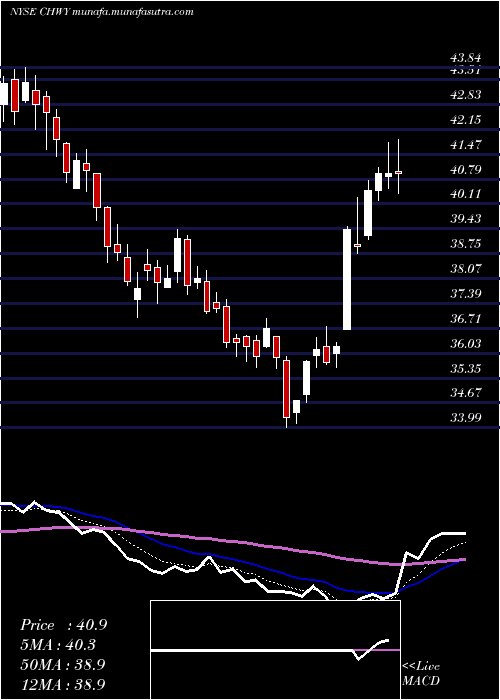500x700 pixels.
Task: Select the 43.84 price axis label
Action: pyautogui.click(x=466, y=58)
